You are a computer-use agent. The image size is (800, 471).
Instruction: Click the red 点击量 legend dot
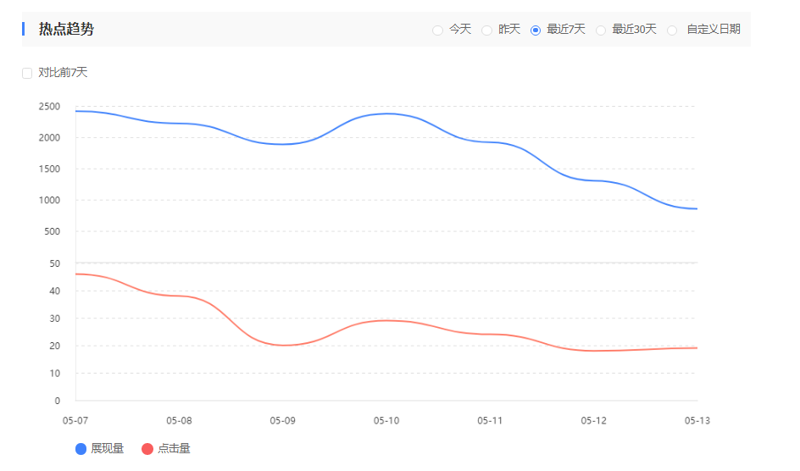[148, 448]
